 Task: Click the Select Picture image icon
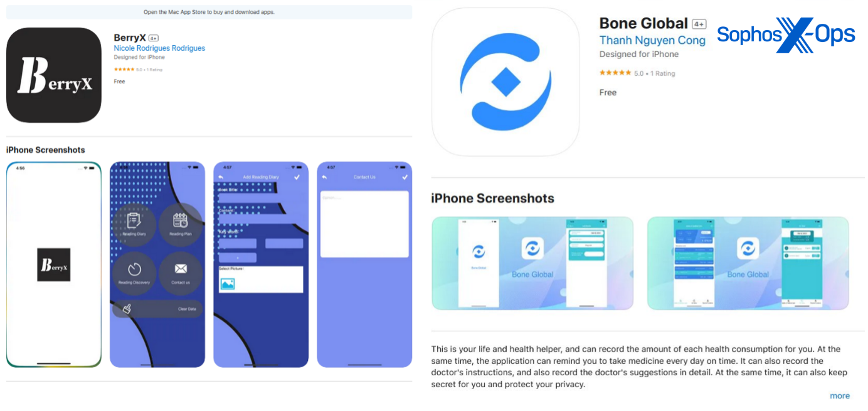227,284
